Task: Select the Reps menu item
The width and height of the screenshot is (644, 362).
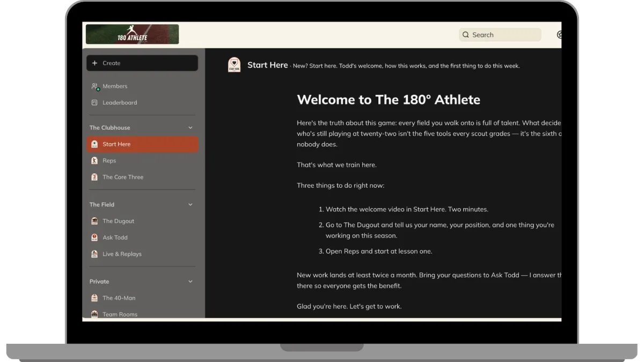Action: click(142, 160)
